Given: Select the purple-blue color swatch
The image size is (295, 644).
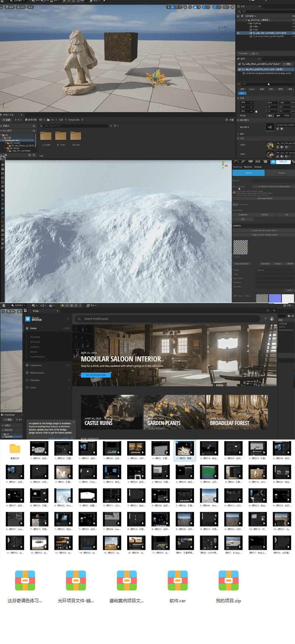Looking at the screenshot, I should coord(275,299).
